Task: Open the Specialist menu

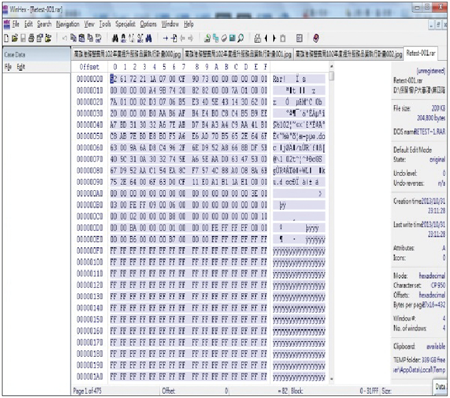Action: [x=125, y=24]
